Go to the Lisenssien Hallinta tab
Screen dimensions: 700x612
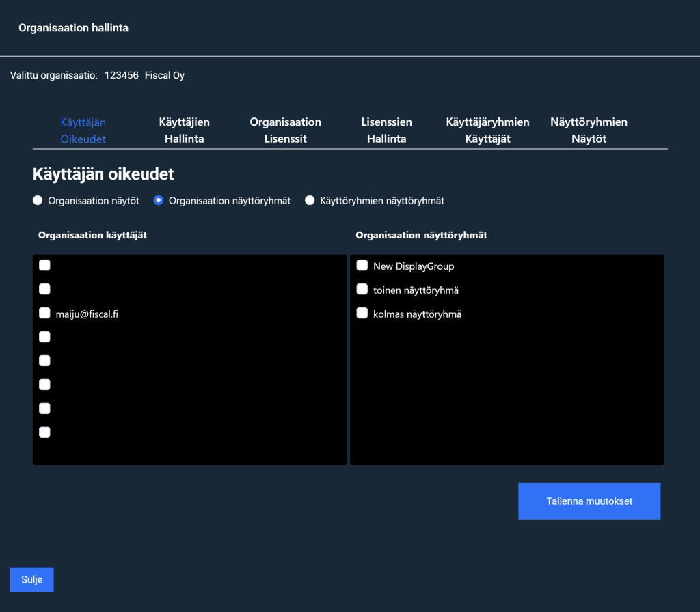point(386,130)
